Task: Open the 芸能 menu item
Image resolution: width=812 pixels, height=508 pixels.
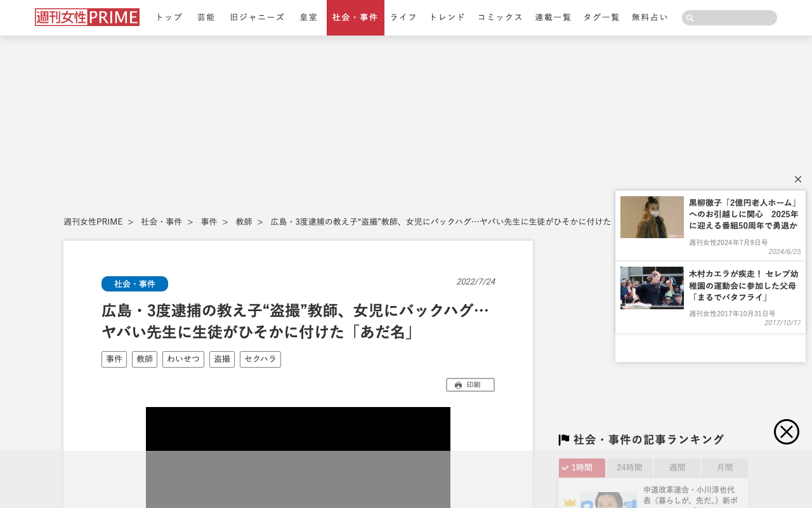Action: 206,18
